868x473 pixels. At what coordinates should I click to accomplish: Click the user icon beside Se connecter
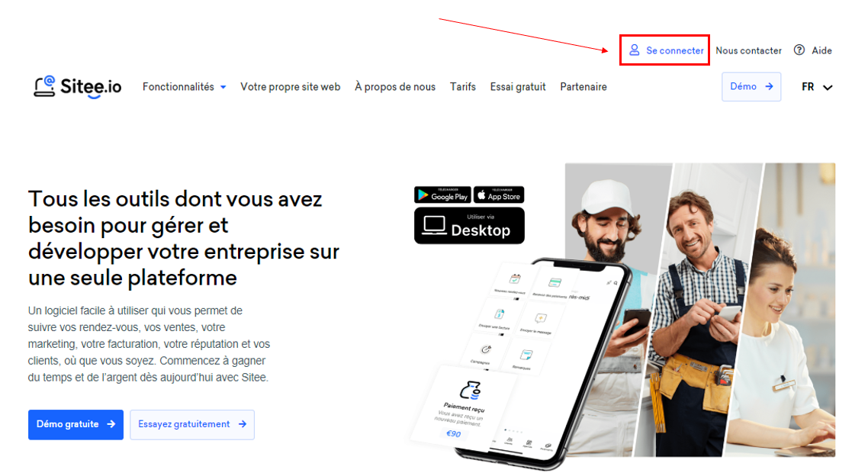click(x=635, y=50)
